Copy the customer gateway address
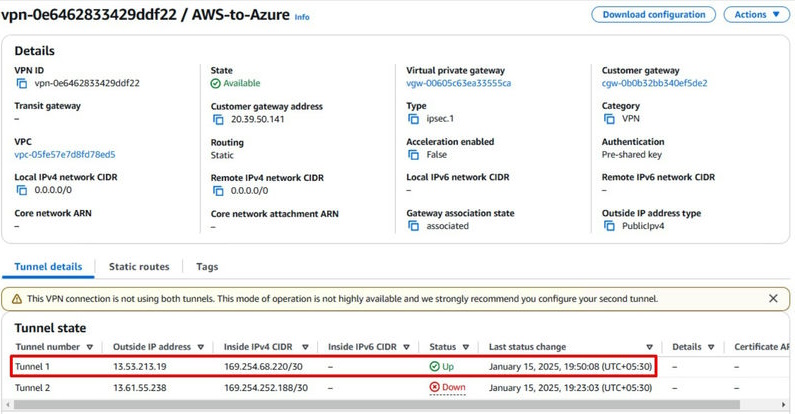Image resolution: width=795 pixels, height=414 pixels. point(218,120)
